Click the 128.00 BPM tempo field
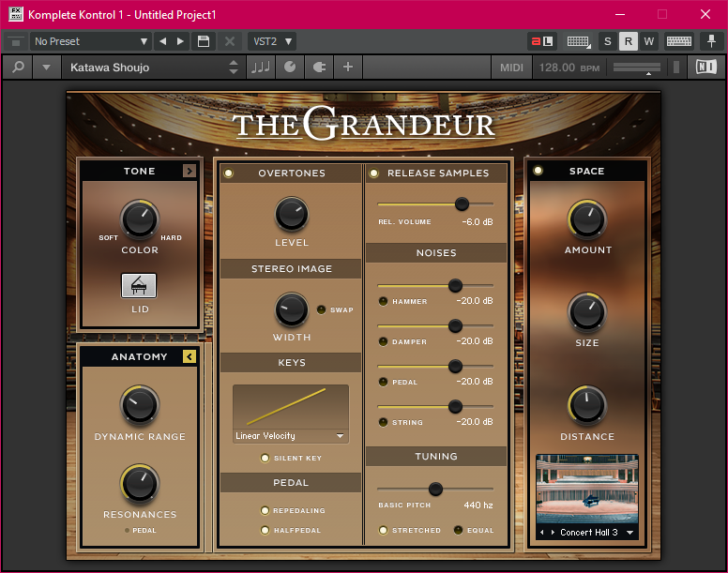 click(569, 68)
